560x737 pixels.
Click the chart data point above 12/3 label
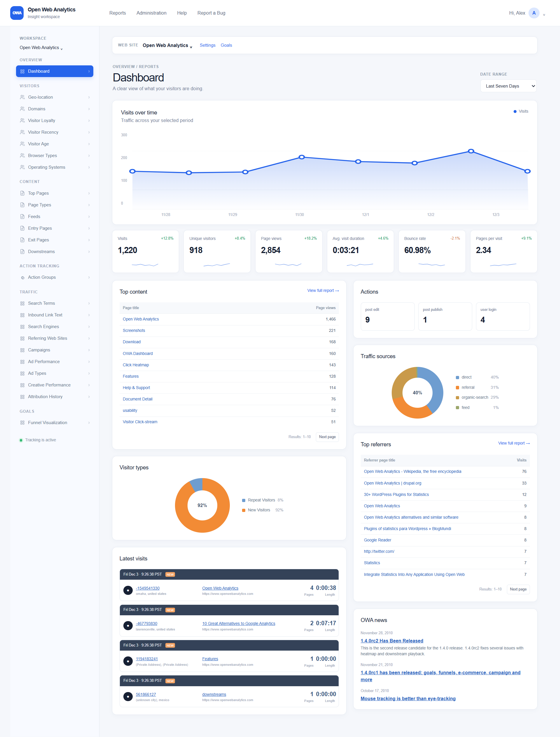click(x=471, y=151)
